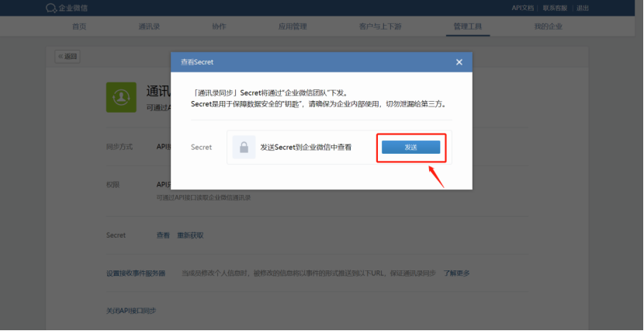Screen dimensions: 644x331
Task: Open the 客户与上下游 tab
Action: 380,26
